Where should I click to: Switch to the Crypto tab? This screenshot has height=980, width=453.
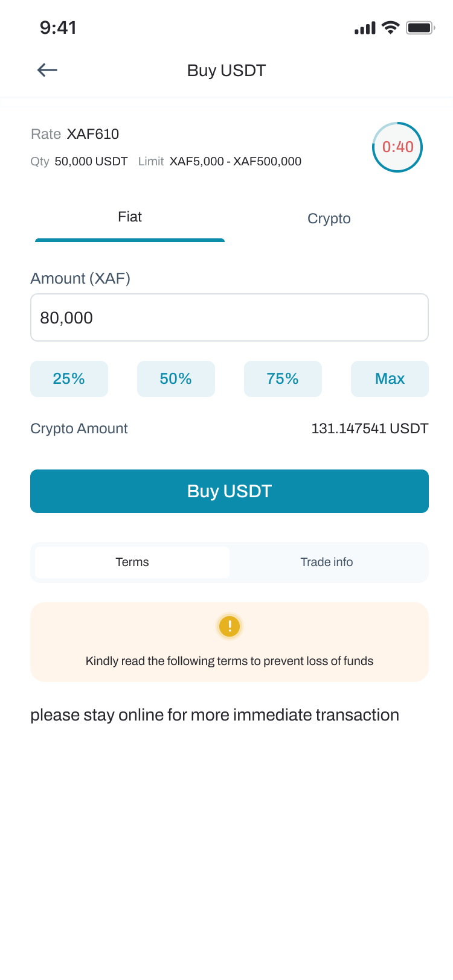point(329,218)
